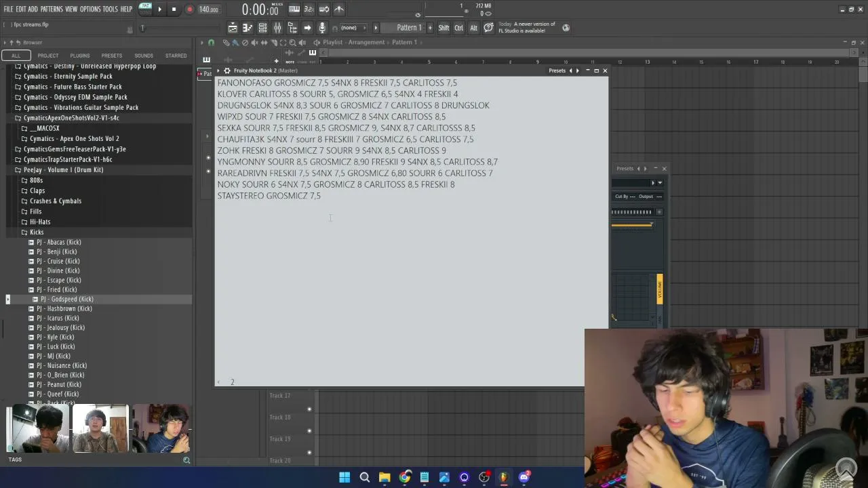
Task: Open the FL Studio update globe icon
Action: coord(566,28)
